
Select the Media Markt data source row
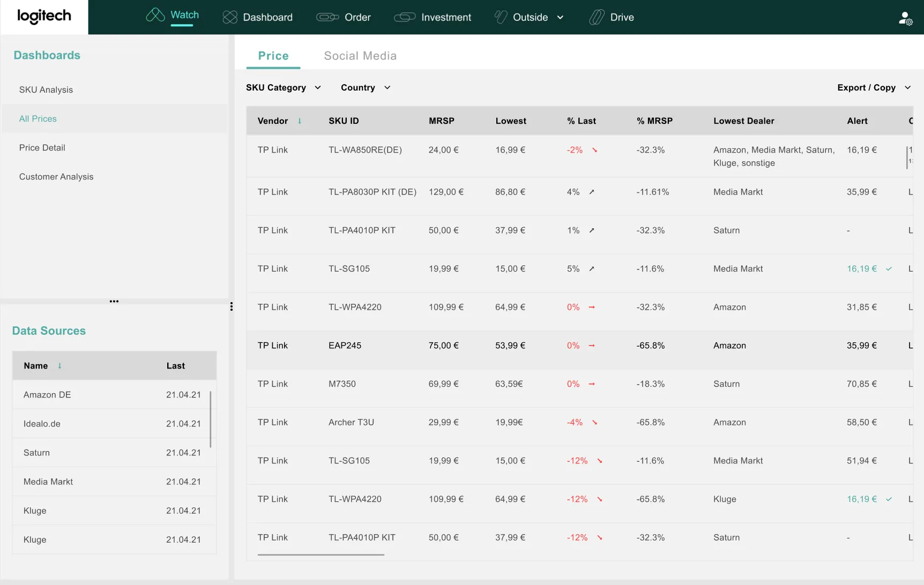click(114, 482)
